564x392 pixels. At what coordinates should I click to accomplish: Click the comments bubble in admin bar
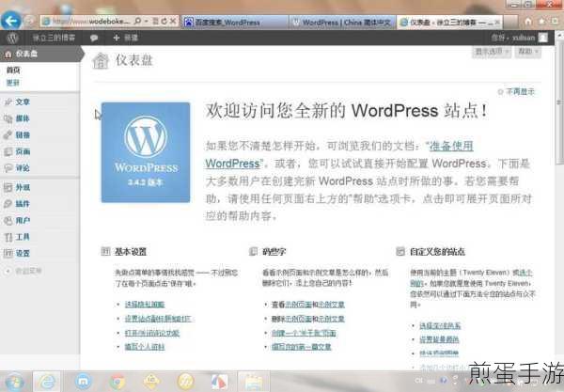(x=94, y=38)
